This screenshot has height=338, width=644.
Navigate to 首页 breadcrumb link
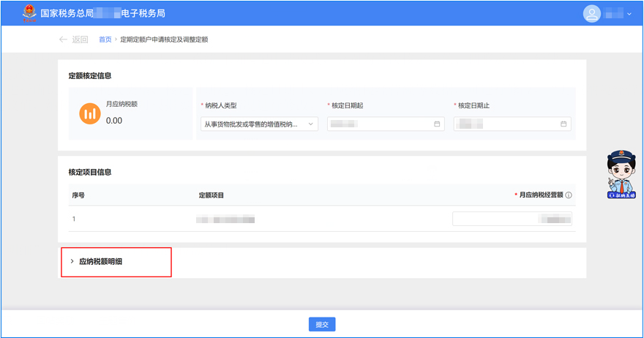105,40
